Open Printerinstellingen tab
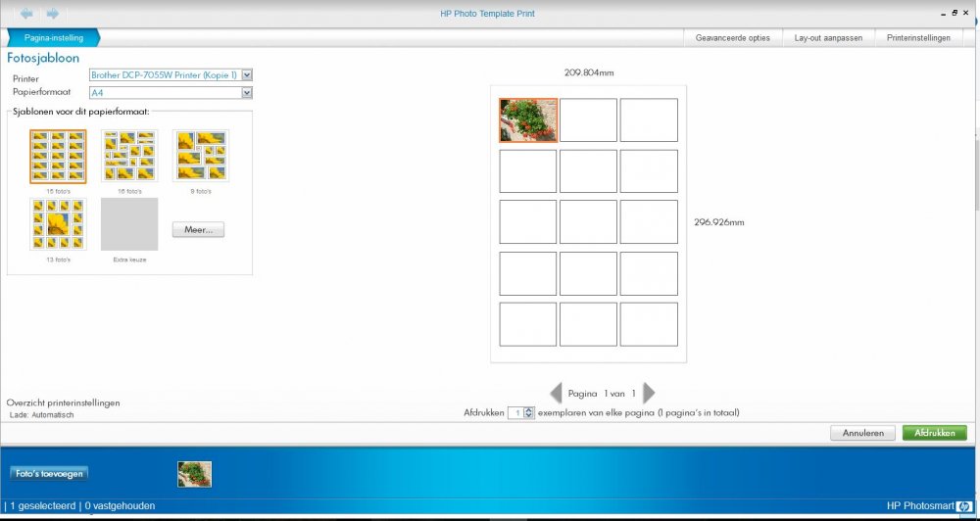Image resolution: width=980 pixels, height=521 pixels. [x=918, y=37]
